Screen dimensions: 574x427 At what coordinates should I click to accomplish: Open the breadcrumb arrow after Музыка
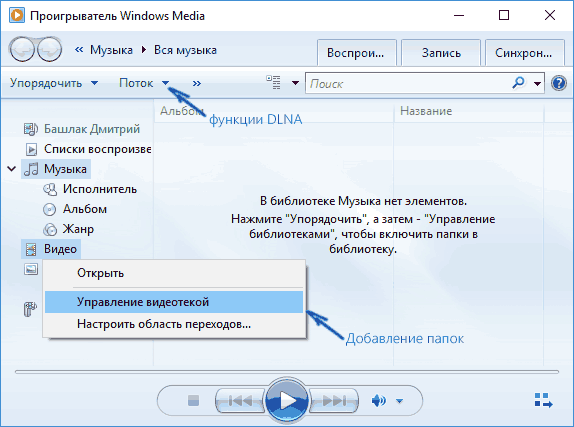point(144,49)
